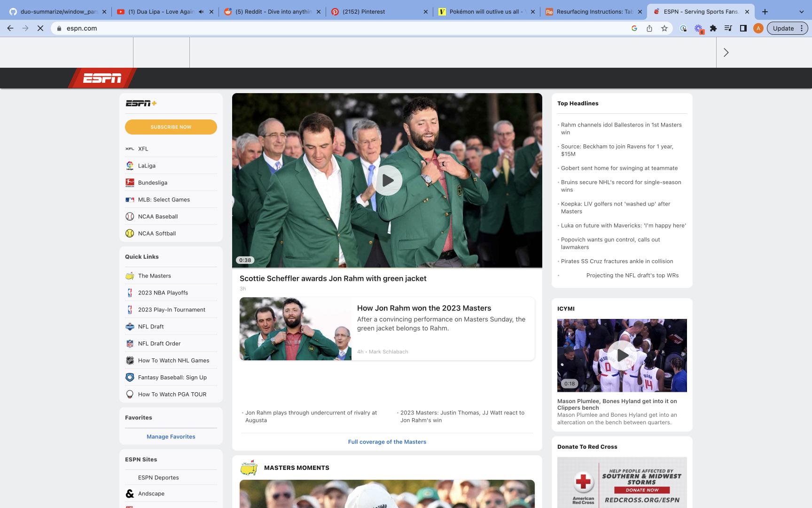
Task: Click Fantasy Baseball: Sign Up icon
Action: [x=130, y=377]
